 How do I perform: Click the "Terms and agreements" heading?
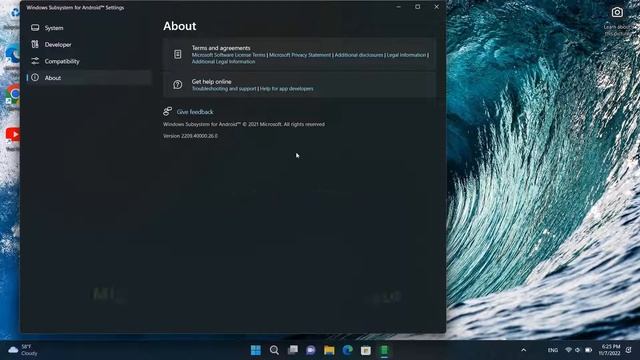tap(221, 48)
